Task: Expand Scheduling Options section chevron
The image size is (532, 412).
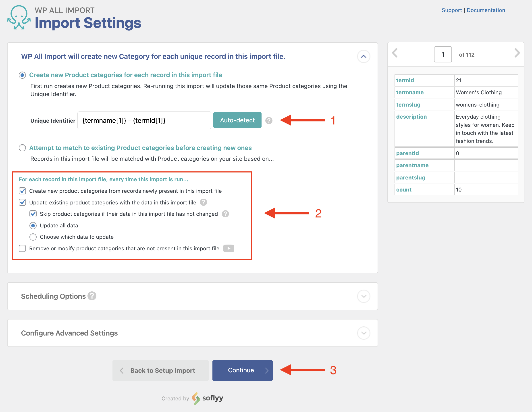Action: point(364,296)
